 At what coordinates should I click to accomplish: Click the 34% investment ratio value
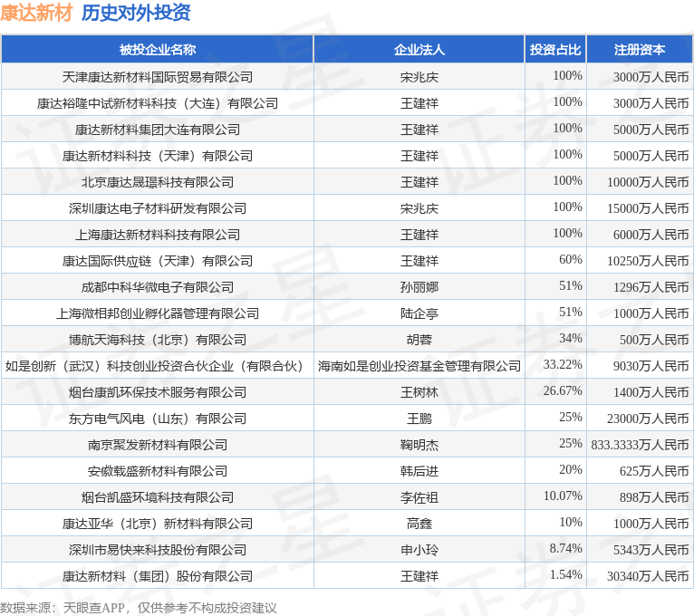[571, 338]
